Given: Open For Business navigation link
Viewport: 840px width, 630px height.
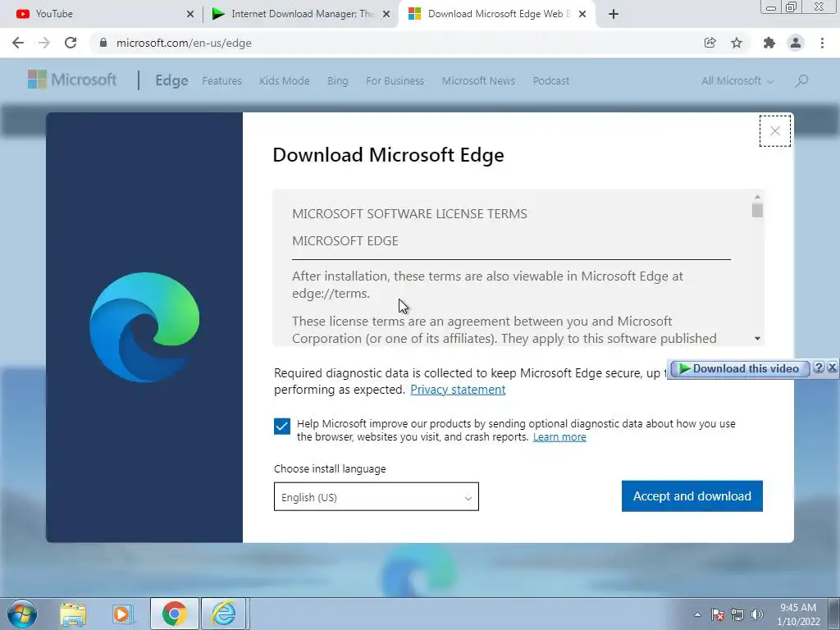Looking at the screenshot, I should 395,81.
